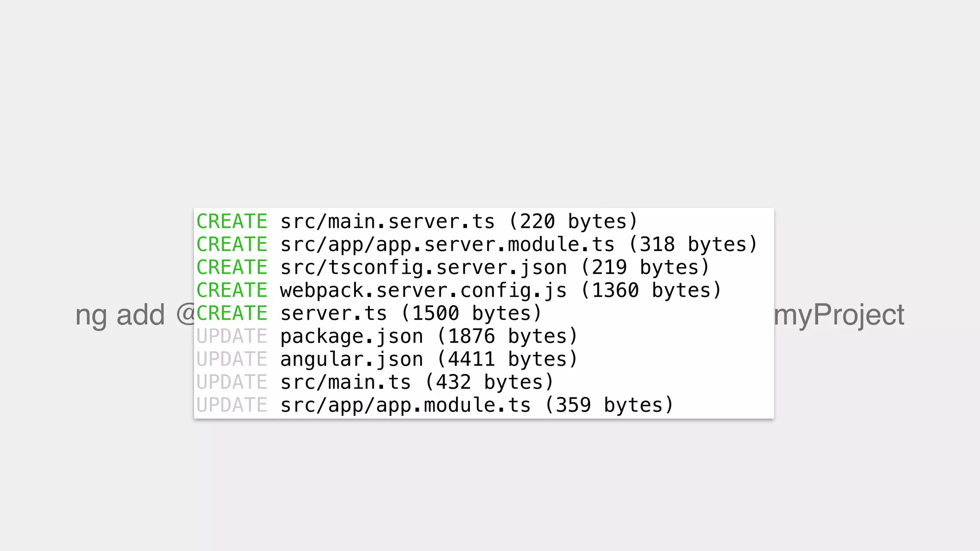This screenshot has height=551, width=980.
Task: Click the green CREATE label before src/main.server.ts
Action: pos(232,221)
